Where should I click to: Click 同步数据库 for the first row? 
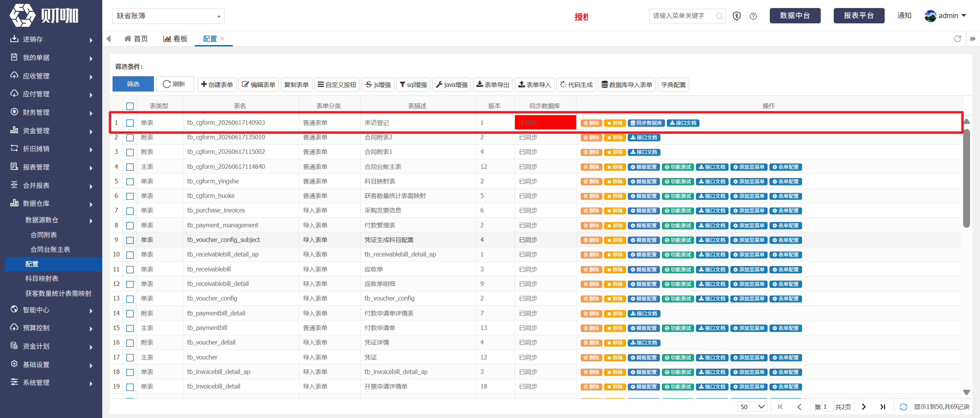(646, 123)
